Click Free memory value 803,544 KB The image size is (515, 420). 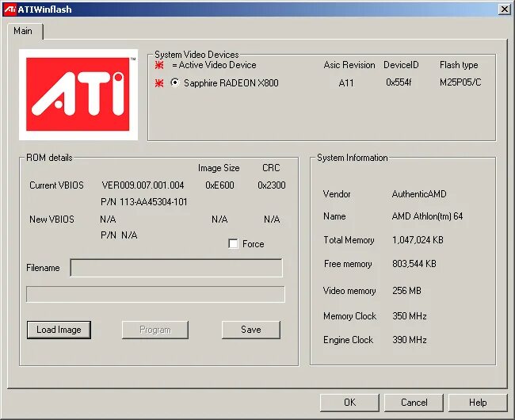(x=414, y=264)
